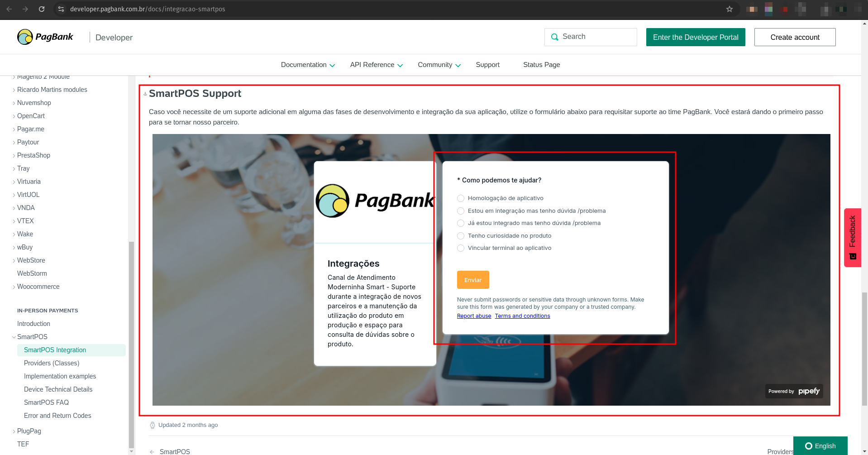Screen dimensions: 868x455
Task: Expand the Documentation dropdown menu
Action: point(308,65)
